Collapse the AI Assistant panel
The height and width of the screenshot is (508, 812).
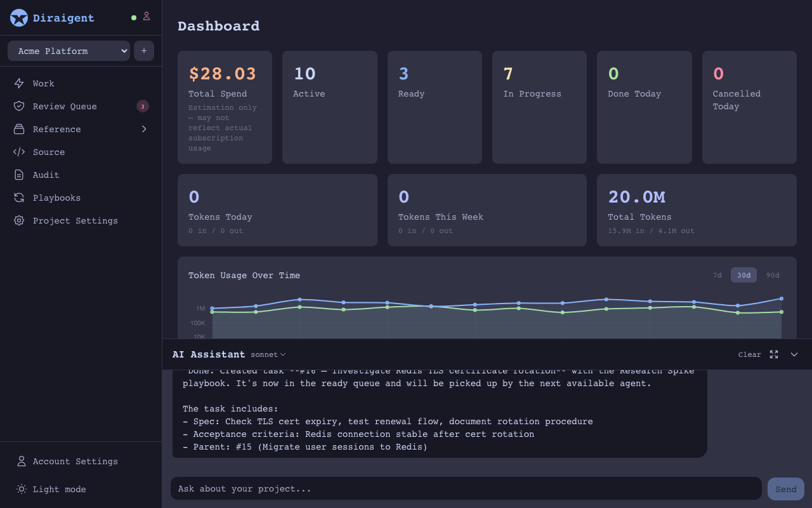[x=794, y=354]
